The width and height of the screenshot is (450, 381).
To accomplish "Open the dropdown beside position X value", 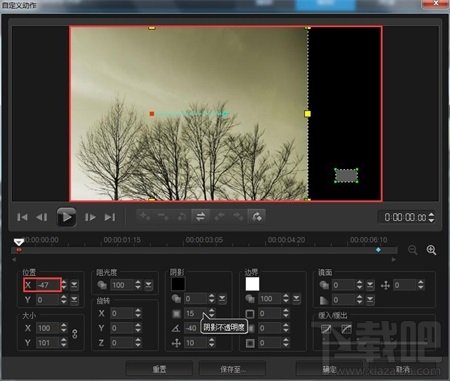I will pos(74,285).
